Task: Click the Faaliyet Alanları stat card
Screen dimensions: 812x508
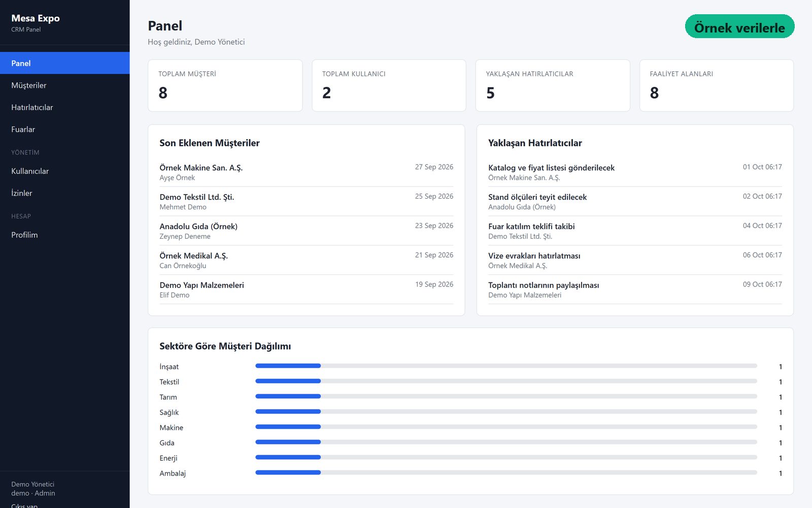Action: point(716,85)
